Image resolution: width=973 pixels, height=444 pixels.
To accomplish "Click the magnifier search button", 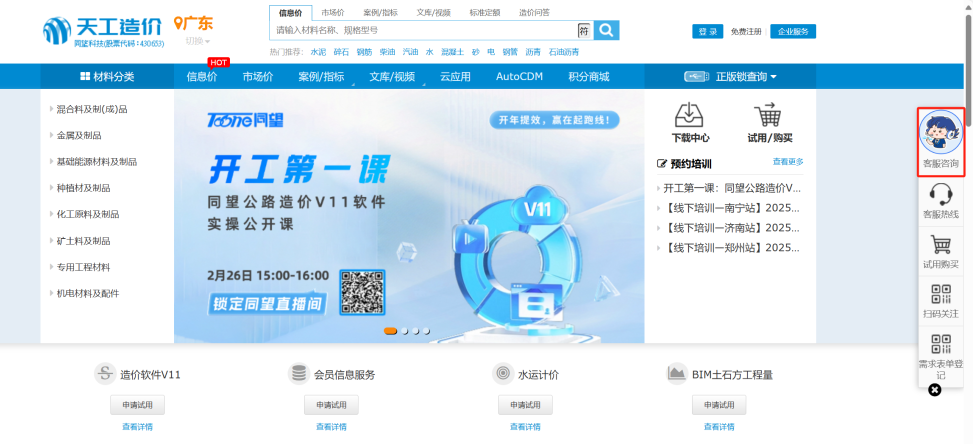I will [606, 30].
